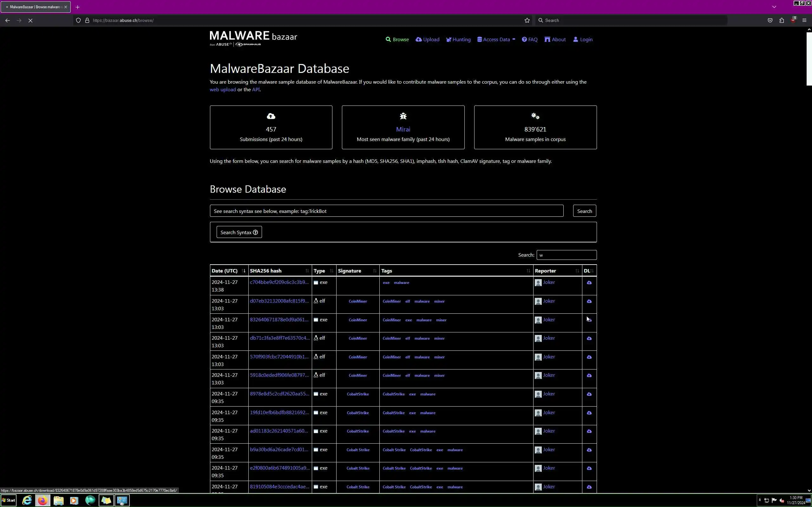The width and height of the screenshot is (812, 507).
Task: Click uBlock extension icon in toolbar
Action: (793, 21)
